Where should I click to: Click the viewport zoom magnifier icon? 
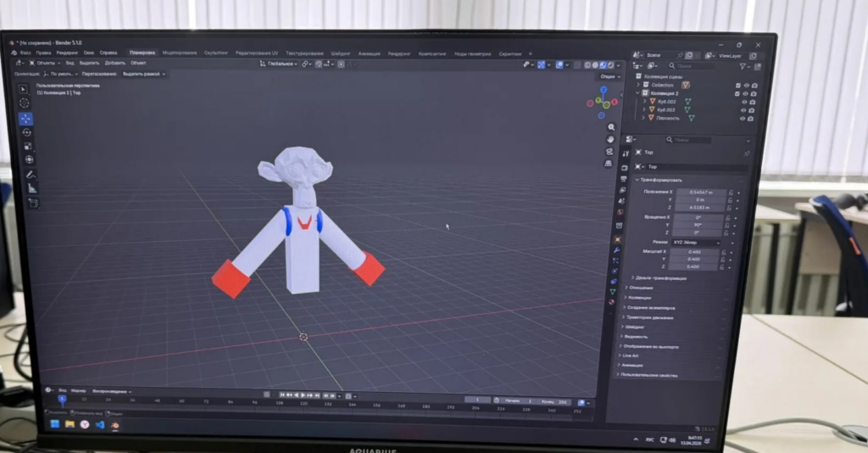[x=610, y=127]
